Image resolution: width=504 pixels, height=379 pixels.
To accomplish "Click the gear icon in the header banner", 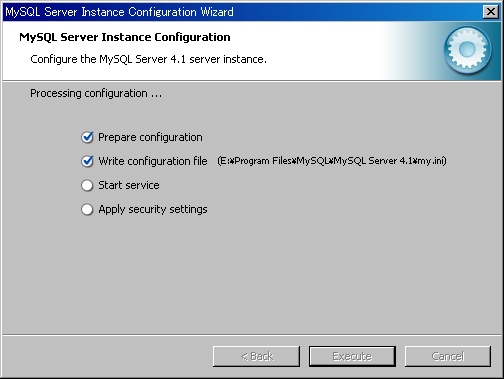I will 467,50.
